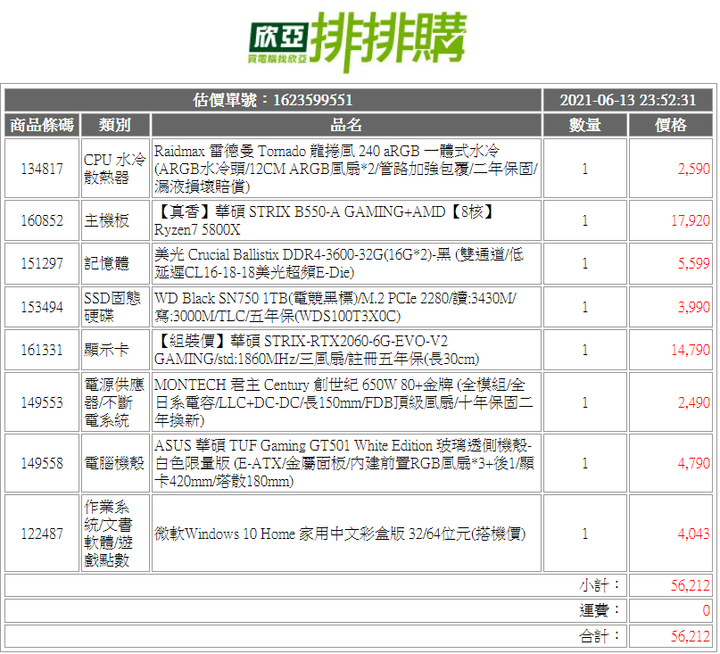The width and height of the screenshot is (720, 654).
Task: Select barcode 122487
Action: [42, 534]
